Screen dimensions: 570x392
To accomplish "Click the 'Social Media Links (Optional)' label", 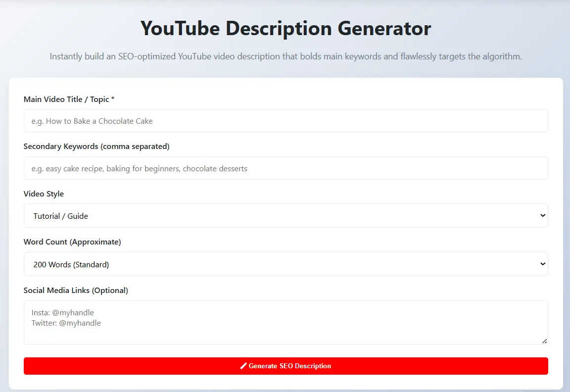I will click(76, 290).
